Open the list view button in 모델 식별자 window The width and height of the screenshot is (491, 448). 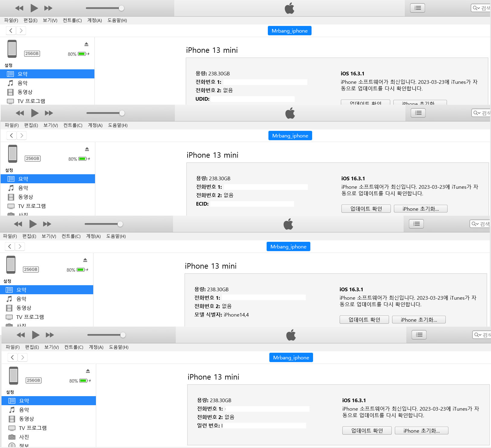[417, 224]
